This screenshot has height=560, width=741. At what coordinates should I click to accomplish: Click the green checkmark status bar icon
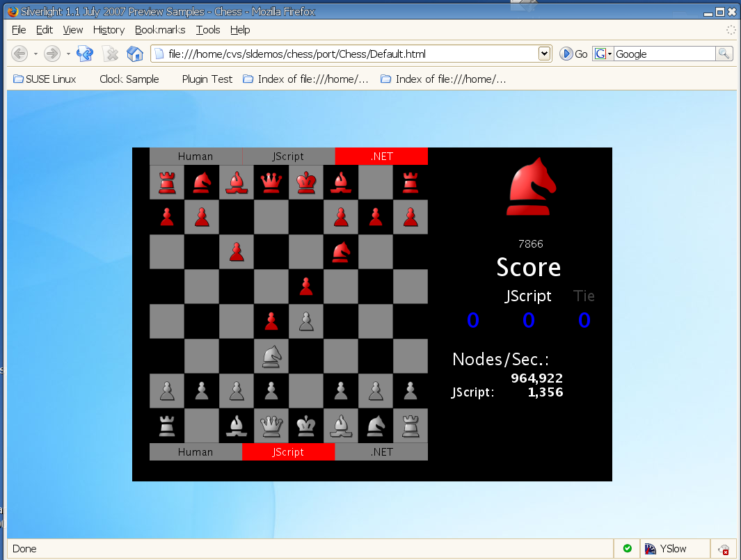tap(627, 548)
